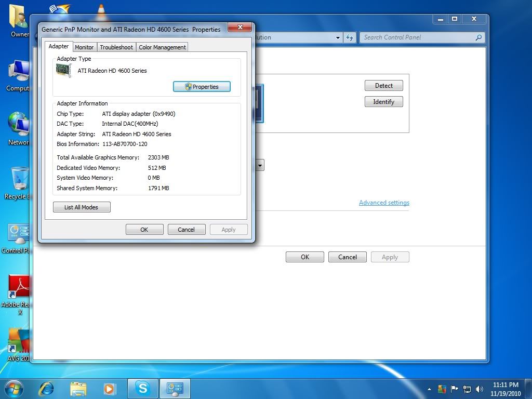Switch to the Monitor tab
The width and height of the screenshot is (532, 399).
point(84,47)
